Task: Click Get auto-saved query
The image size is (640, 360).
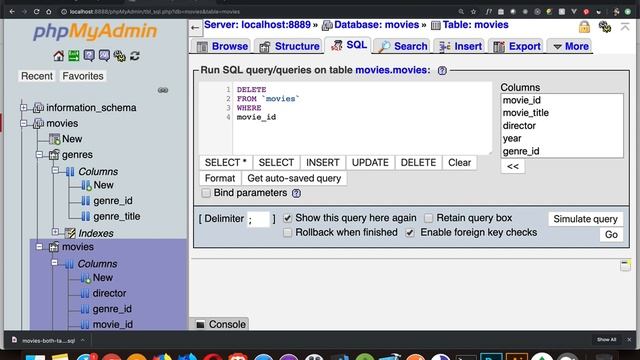Action: (x=294, y=178)
